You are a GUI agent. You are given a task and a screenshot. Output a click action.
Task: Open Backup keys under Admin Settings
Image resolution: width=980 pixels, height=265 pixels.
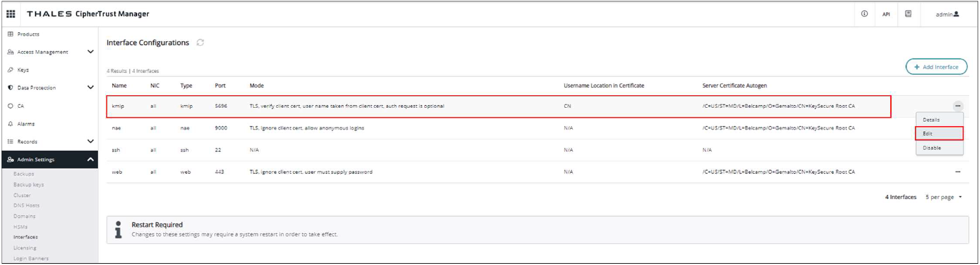(29, 184)
